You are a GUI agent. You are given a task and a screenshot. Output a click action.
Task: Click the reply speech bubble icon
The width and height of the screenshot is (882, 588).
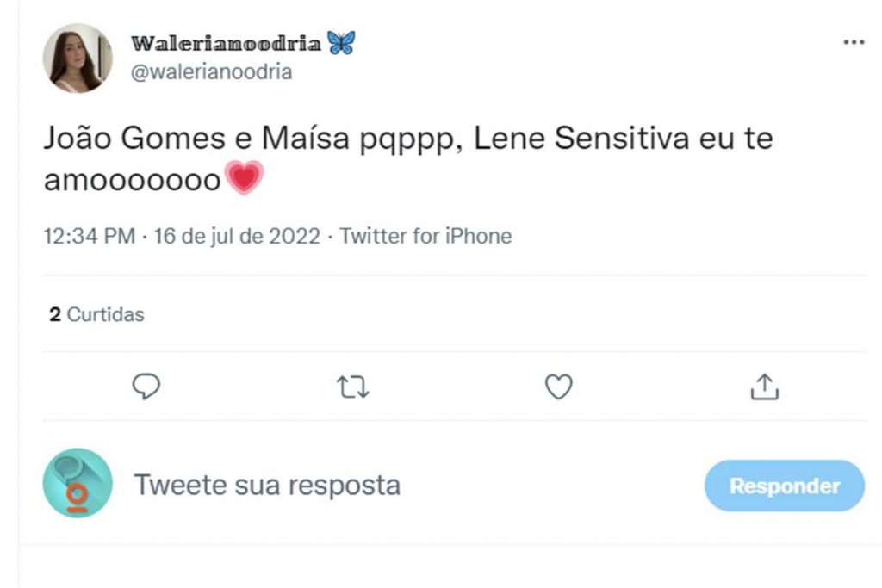146,387
